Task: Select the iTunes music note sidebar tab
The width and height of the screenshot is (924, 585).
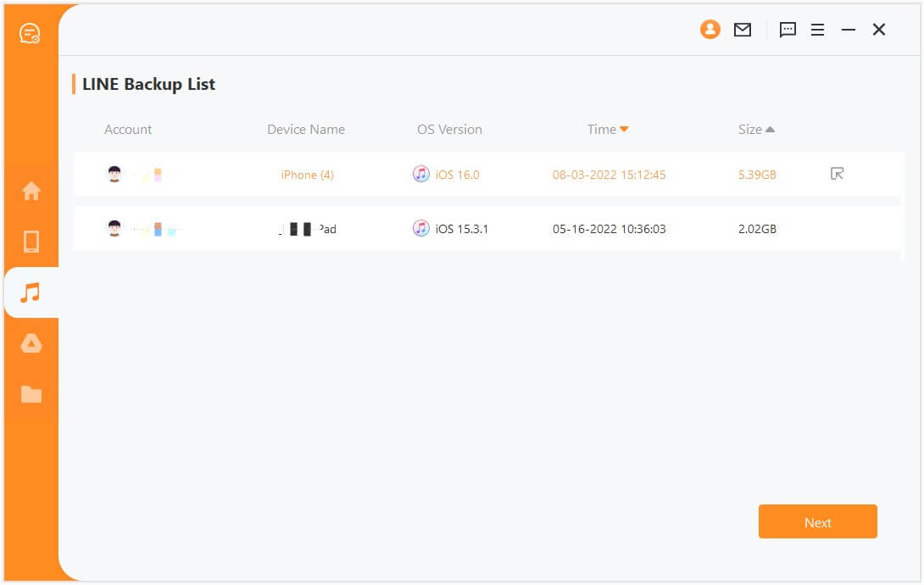Action: (31, 292)
